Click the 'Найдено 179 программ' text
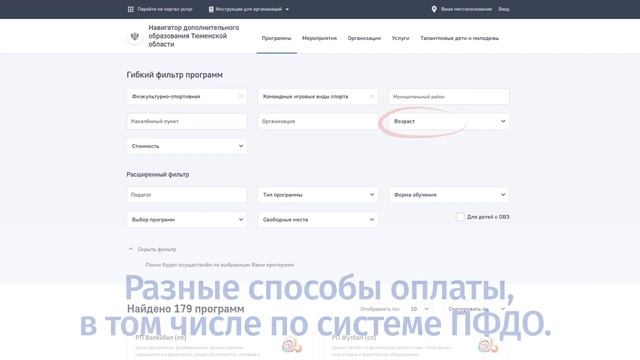This screenshot has height=360, width=640. [186, 309]
